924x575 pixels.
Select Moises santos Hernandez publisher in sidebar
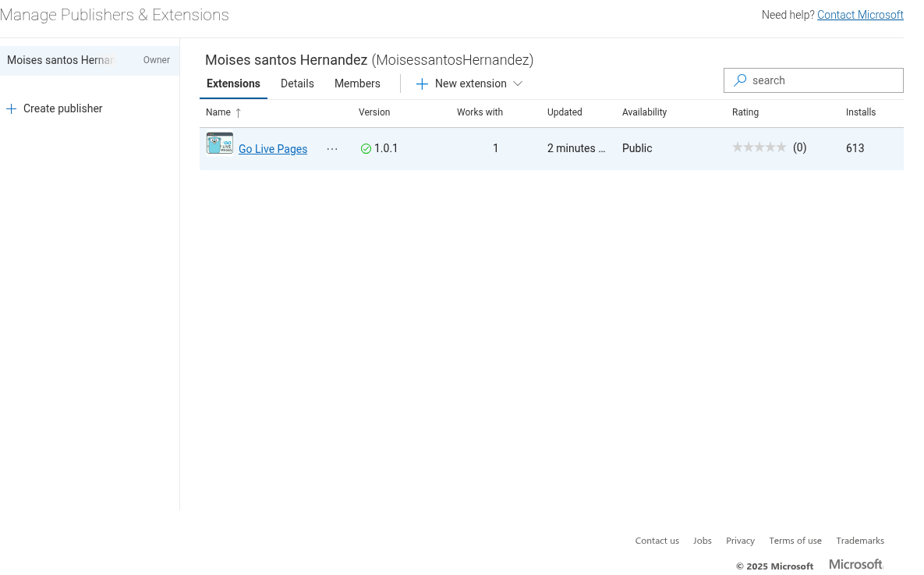pos(90,60)
